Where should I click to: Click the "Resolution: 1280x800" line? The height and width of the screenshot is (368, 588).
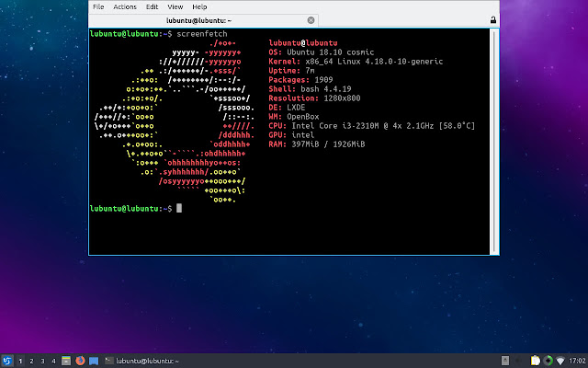pyautogui.click(x=314, y=98)
